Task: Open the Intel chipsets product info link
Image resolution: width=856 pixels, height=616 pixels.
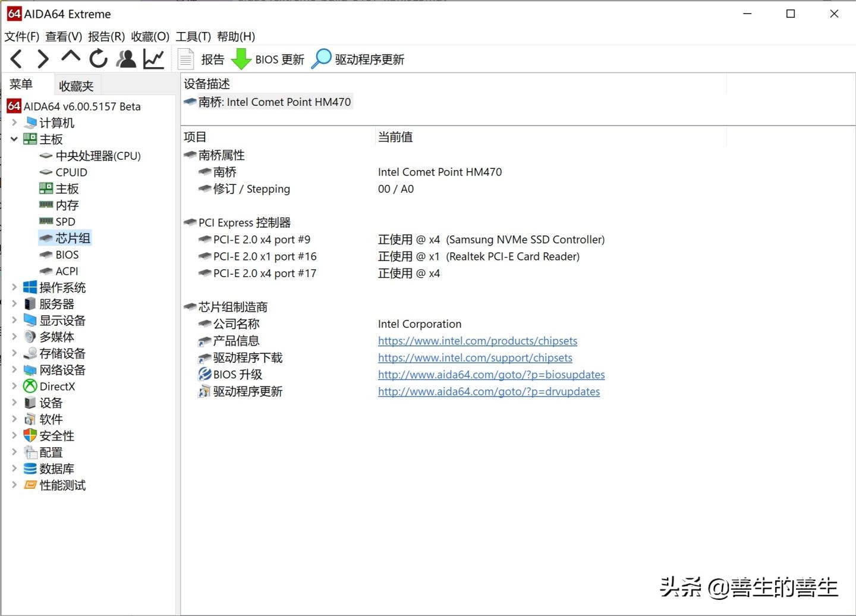Action: pyautogui.click(x=477, y=340)
